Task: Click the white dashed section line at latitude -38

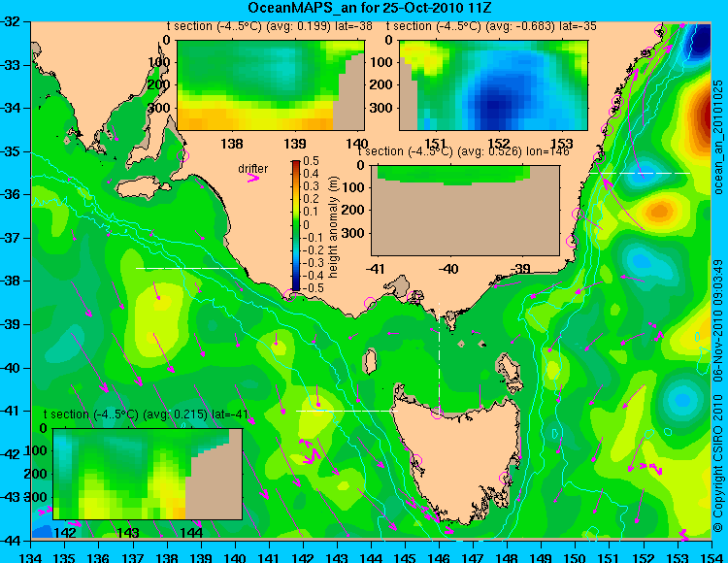Action: (186, 268)
